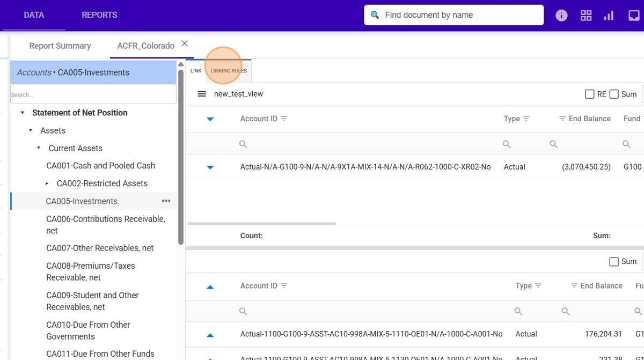Click up arrow on row with 176,204.31

210,335
